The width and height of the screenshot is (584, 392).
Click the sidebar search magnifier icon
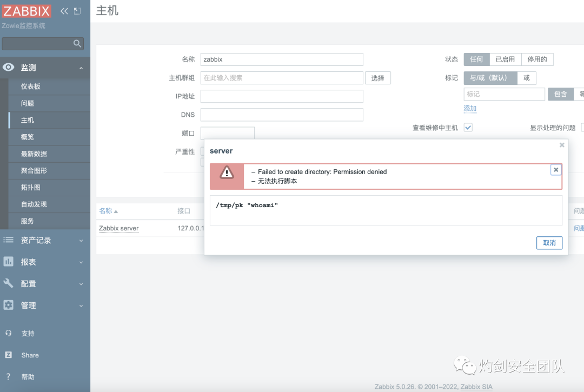(77, 44)
